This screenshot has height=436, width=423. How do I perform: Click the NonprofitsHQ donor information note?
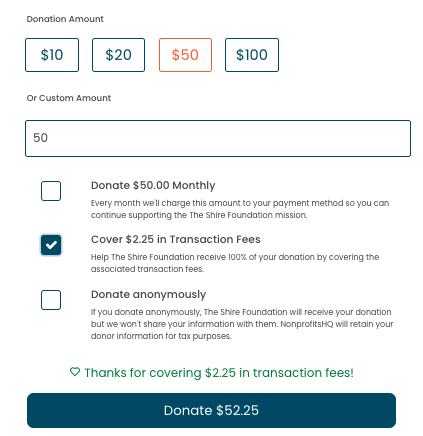(242, 324)
